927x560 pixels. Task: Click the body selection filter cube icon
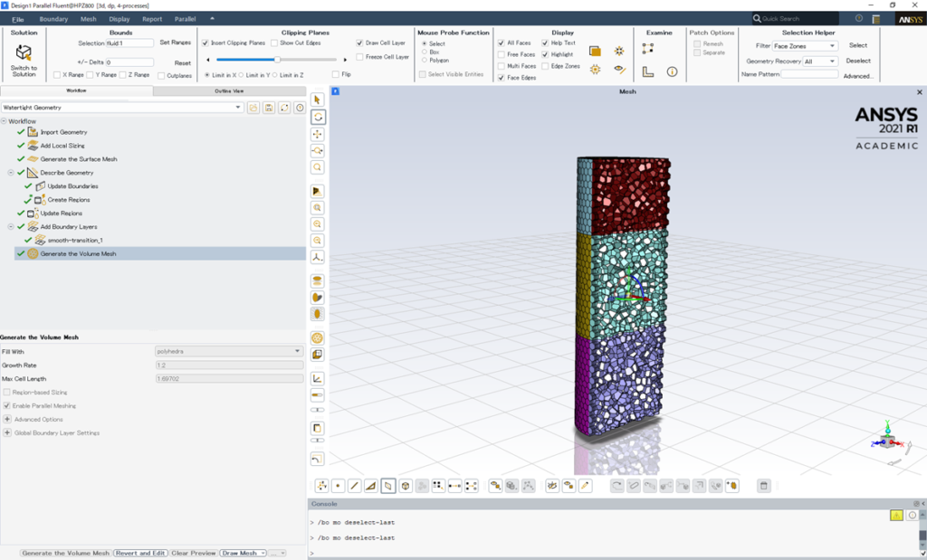point(406,486)
